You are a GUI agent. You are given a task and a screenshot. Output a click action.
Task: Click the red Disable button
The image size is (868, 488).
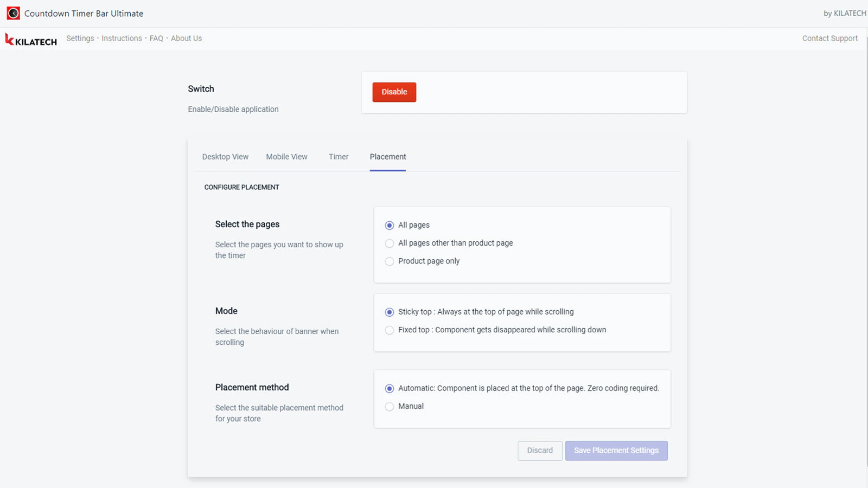(394, 92)
